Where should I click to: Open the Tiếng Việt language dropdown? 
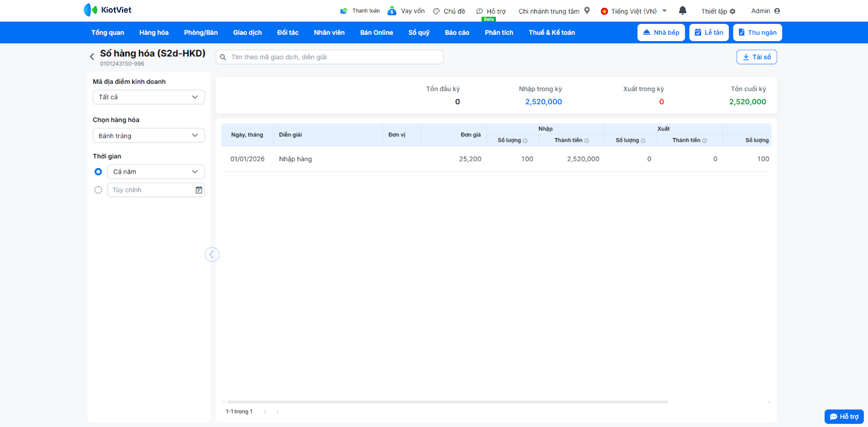point(634,11)
